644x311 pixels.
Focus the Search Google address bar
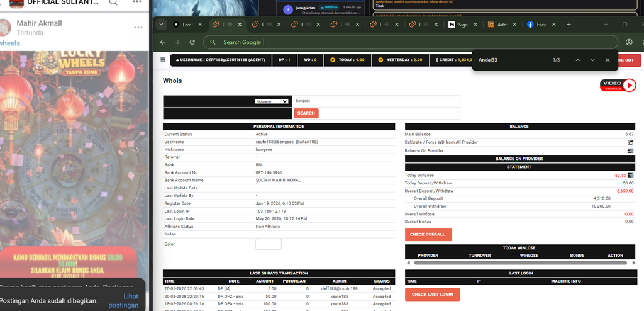tap(410, 42)
